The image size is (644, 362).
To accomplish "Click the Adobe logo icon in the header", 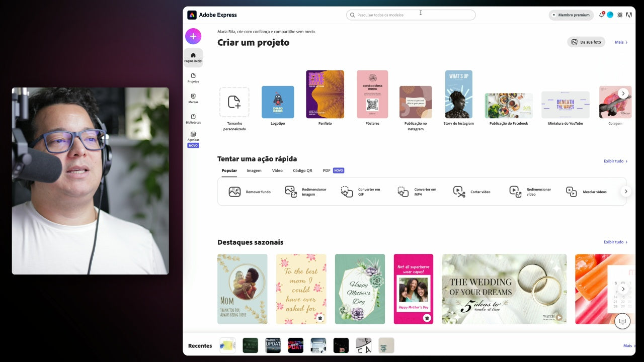I will coord(629,15).
